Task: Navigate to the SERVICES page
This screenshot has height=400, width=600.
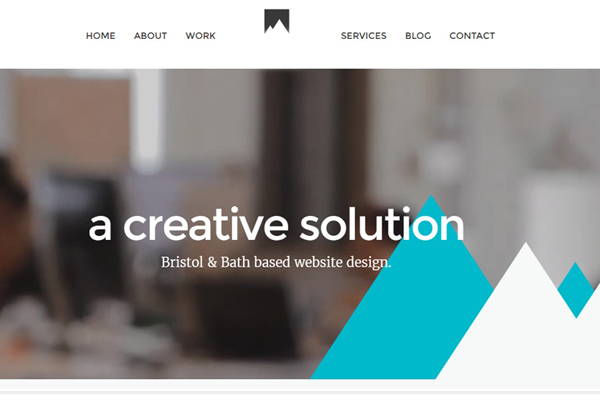Action: click(x=364, y=36)
